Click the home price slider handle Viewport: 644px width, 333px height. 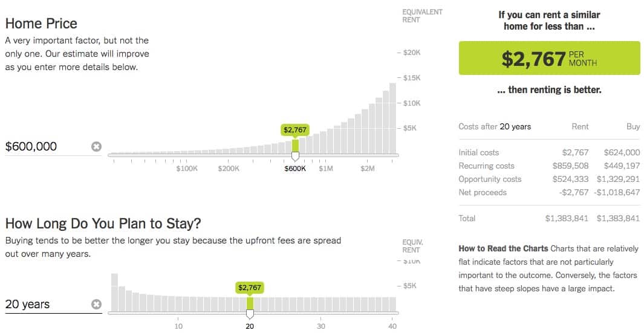[295, 156]
